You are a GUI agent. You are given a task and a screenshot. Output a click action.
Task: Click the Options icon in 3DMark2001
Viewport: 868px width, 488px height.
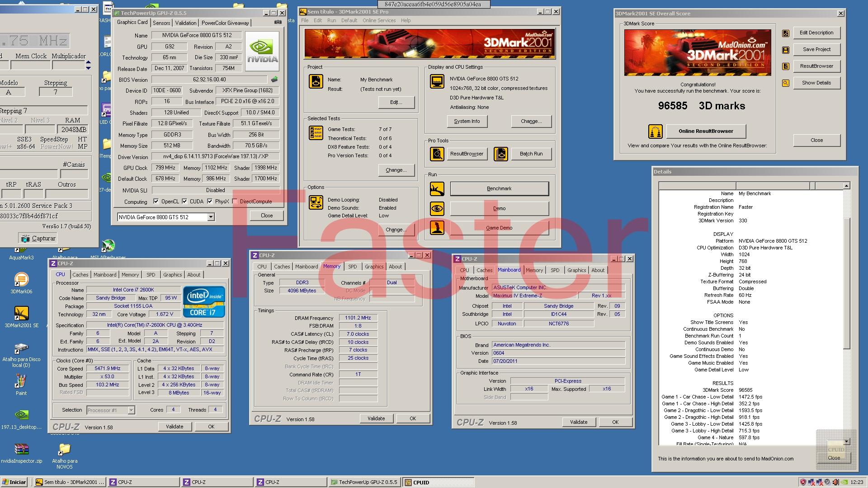coord(316,202)
